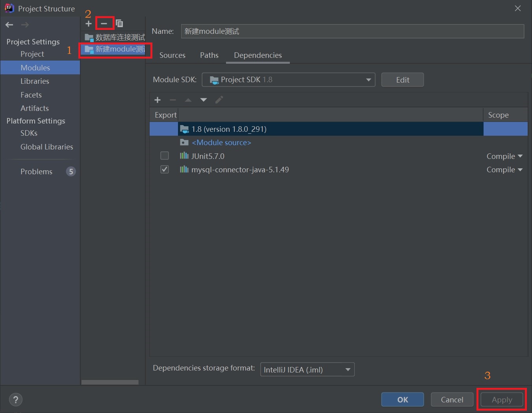The height and width of the screenshot is (413, 532).
Task: Click the Add dependency plus icon
Action: pyautogui.click(x=158, y=100)
